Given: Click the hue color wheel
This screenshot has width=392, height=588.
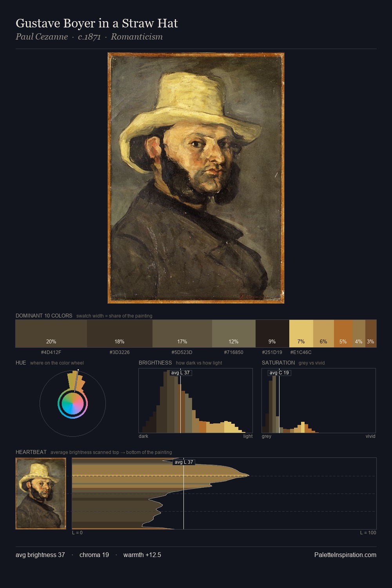Looking at the screenshot, I should coord(73,403).
